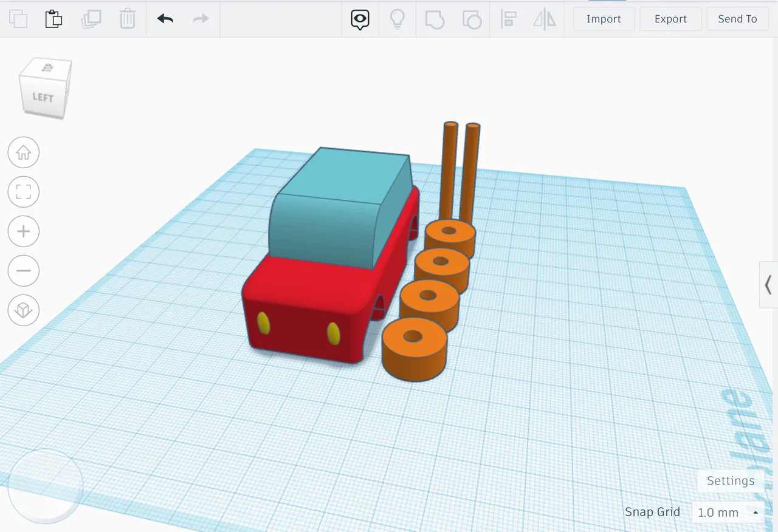Image resolution: width=778 pixels, height=532 pixels.
Task: Toggle the tips light bulb
Action: [397, 19]
